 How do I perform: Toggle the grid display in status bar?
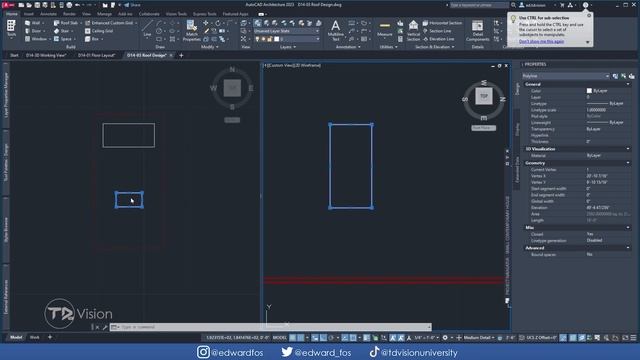[293, 338]
